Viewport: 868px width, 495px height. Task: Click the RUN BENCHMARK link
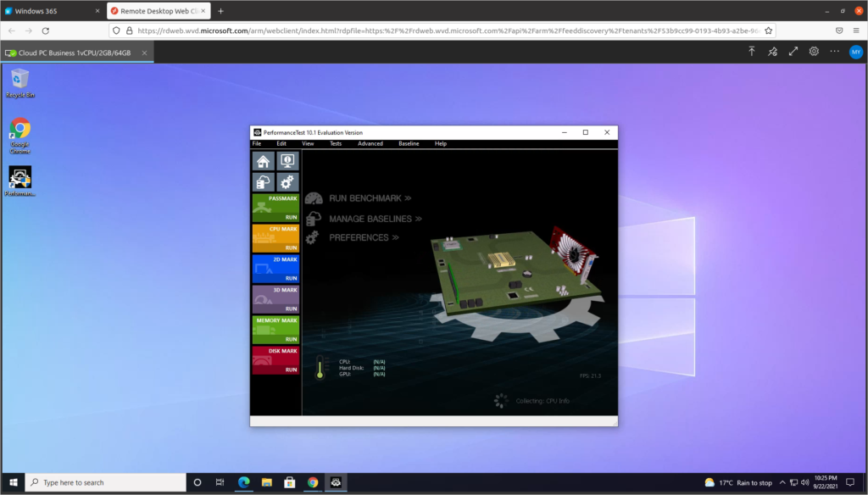(370, 198)
